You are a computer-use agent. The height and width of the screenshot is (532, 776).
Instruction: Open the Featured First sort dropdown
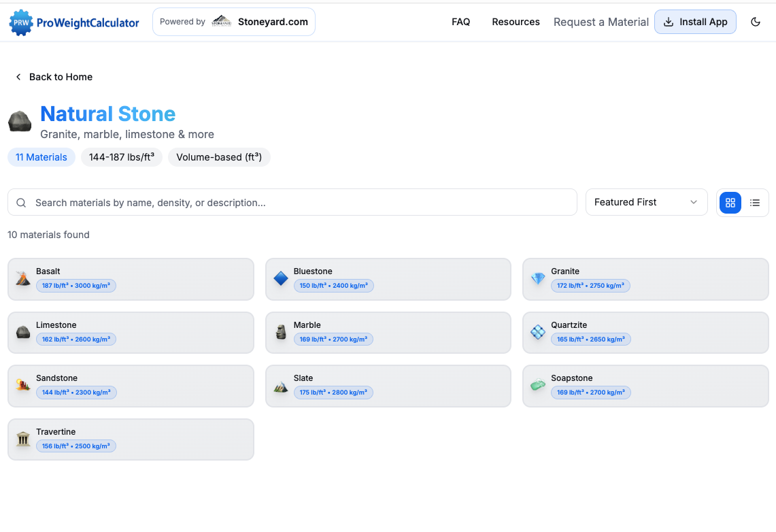pyautogui.click(x=645, y=202)
